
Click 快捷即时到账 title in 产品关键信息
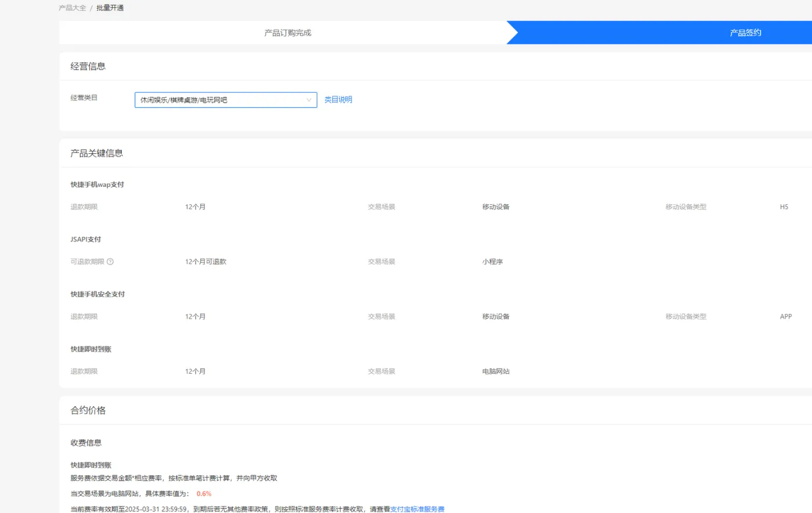pos(91,349)
